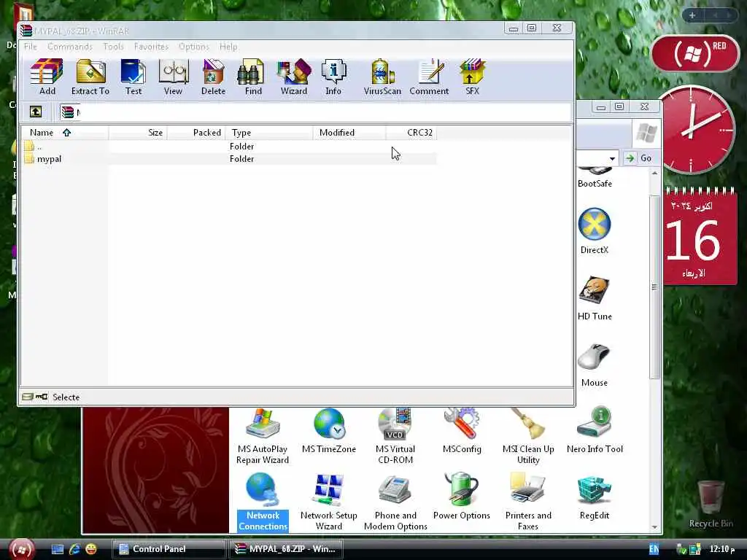
Task: Open RegEdit in Control Panel
Action: pos(595,497)
